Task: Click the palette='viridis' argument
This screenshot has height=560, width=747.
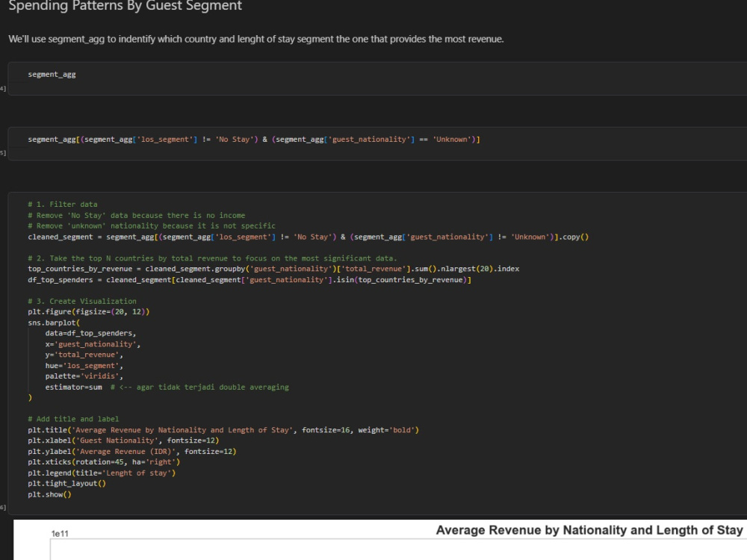Action: pyautogui.click(x=84, y=376)
